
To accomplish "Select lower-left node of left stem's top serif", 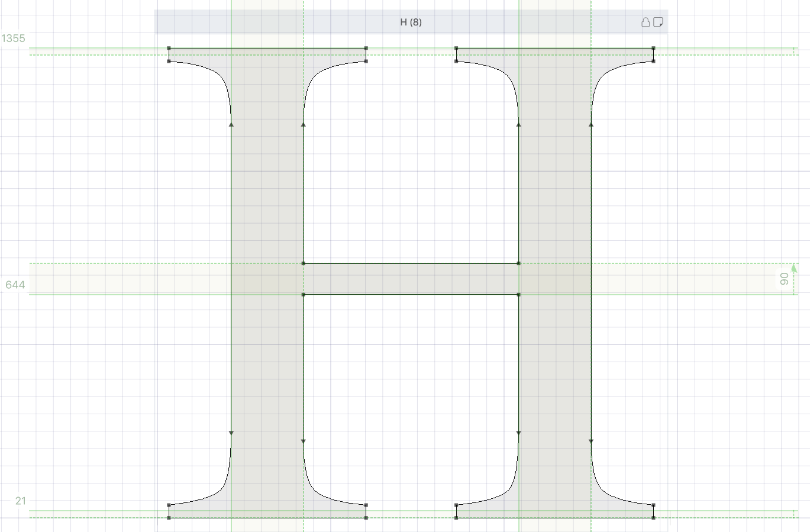I will click(x=169, y=61).
